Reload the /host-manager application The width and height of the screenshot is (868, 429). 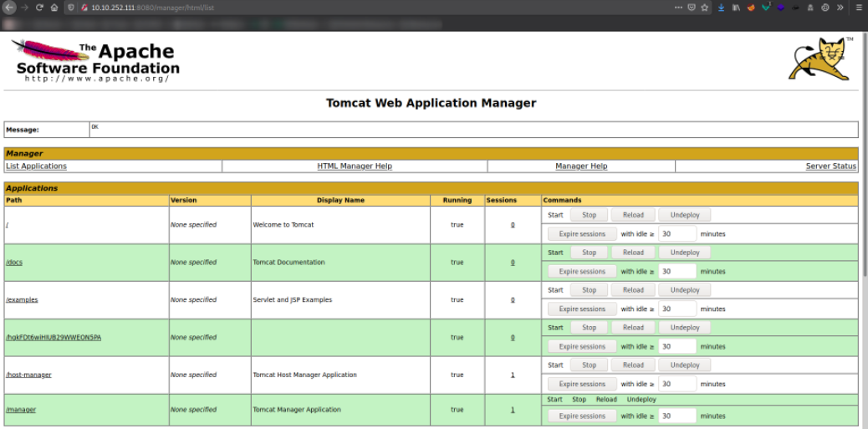pos(633,365)
